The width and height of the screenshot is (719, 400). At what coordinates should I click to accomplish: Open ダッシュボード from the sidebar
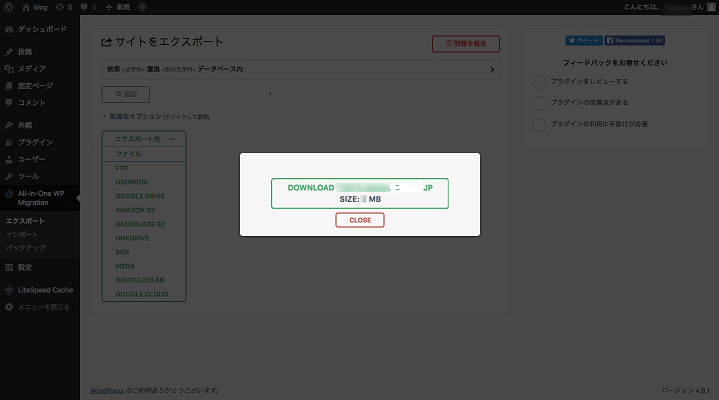[40, 29]
